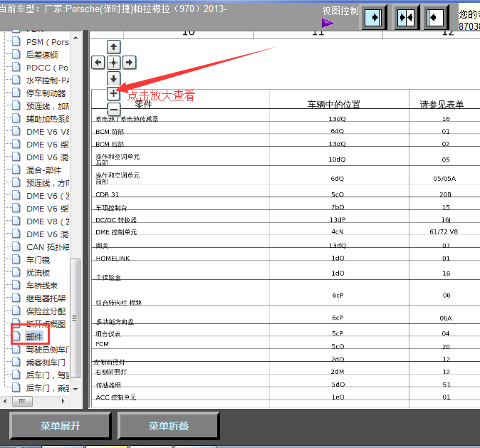Select CAN 拓扑结构 tree item
This screenshot has width=480, height=448.
pos(48,247)
